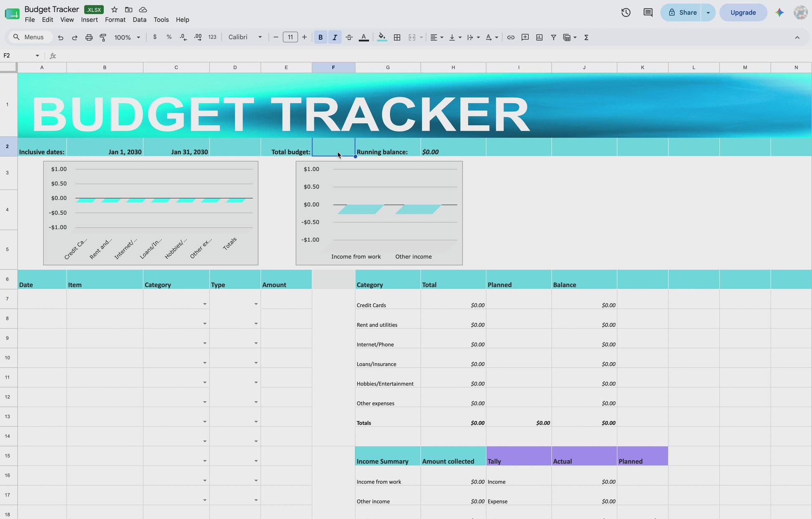Open text wrapping dropdown

473,37
